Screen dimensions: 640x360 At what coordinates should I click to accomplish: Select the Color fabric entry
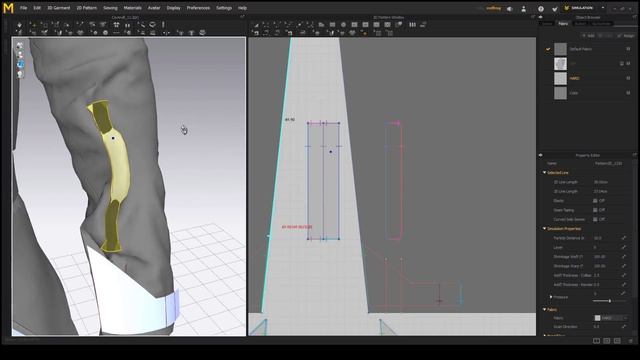click(x=573, y=93)
